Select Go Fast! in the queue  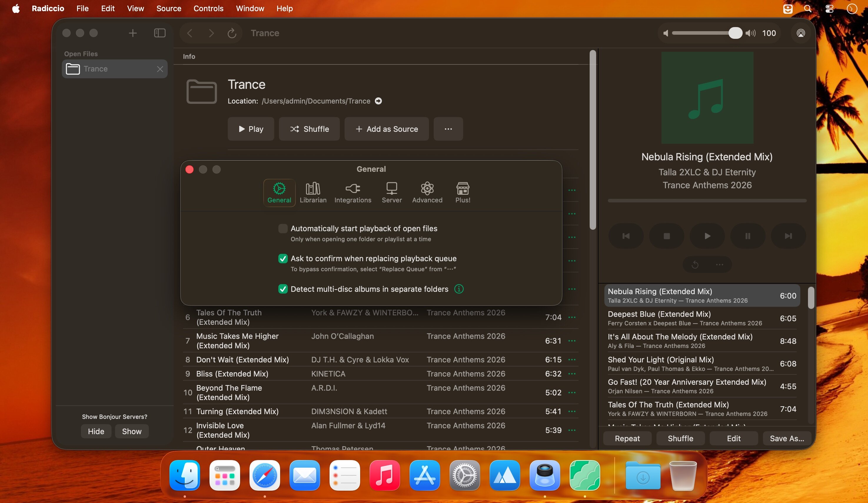click(702, 386)
